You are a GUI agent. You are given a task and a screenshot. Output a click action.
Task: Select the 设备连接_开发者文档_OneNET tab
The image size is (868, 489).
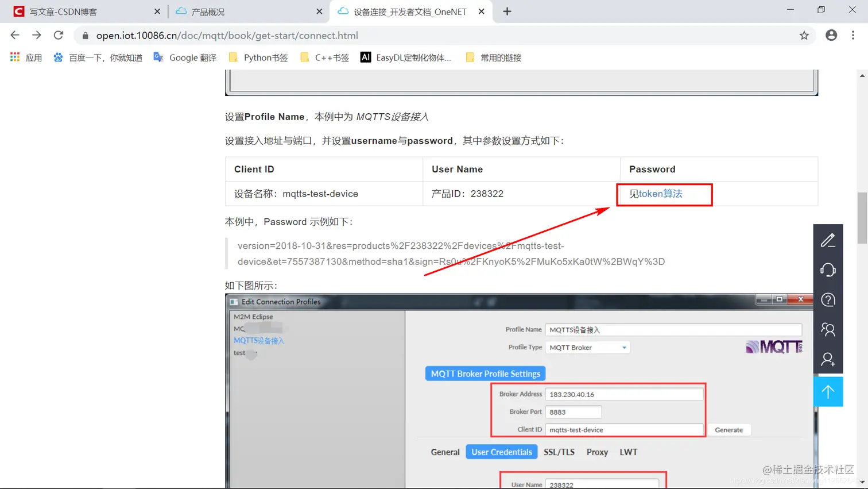coord(411,11)
